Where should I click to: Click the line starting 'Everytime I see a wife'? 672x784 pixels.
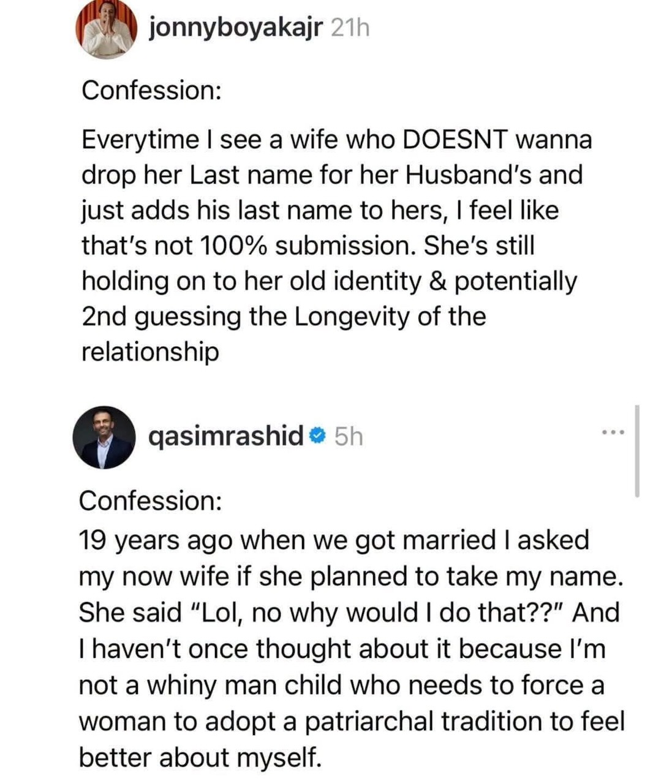coord(337,140)
